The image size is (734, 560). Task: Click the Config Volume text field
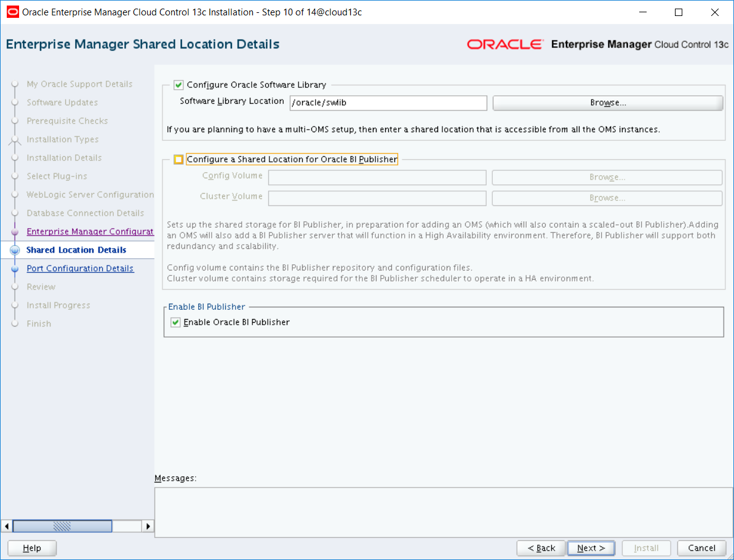coord(377,178)
